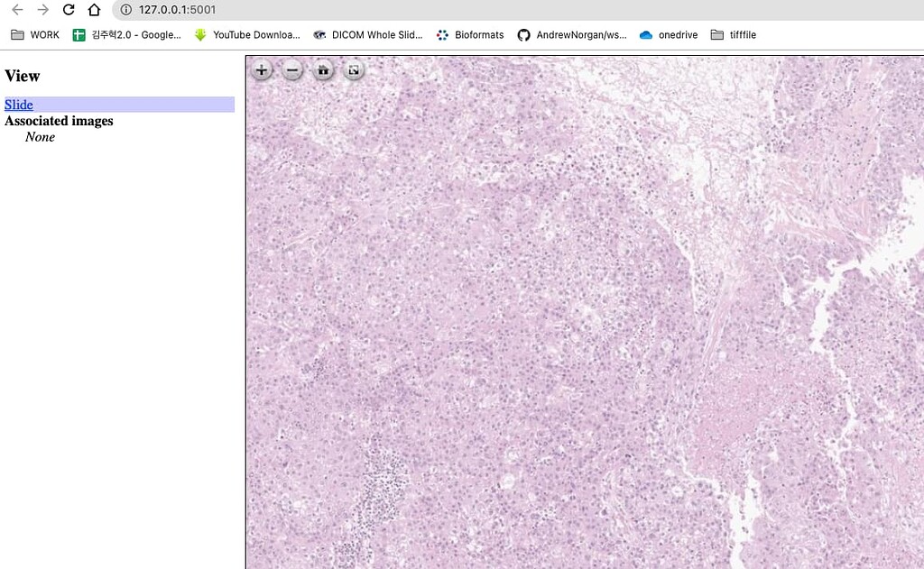Open the WORK bookmarks folder
This screenshot has height=569, width=924.
pyautogui.click(x=34, y=34)
